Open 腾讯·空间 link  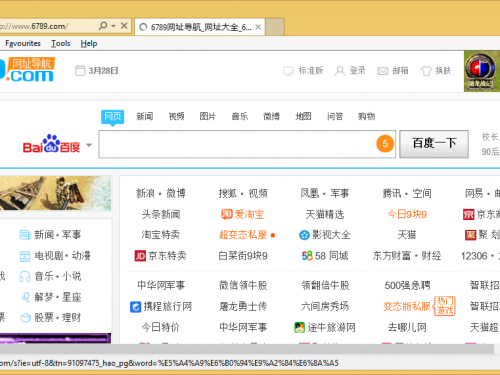407,193
